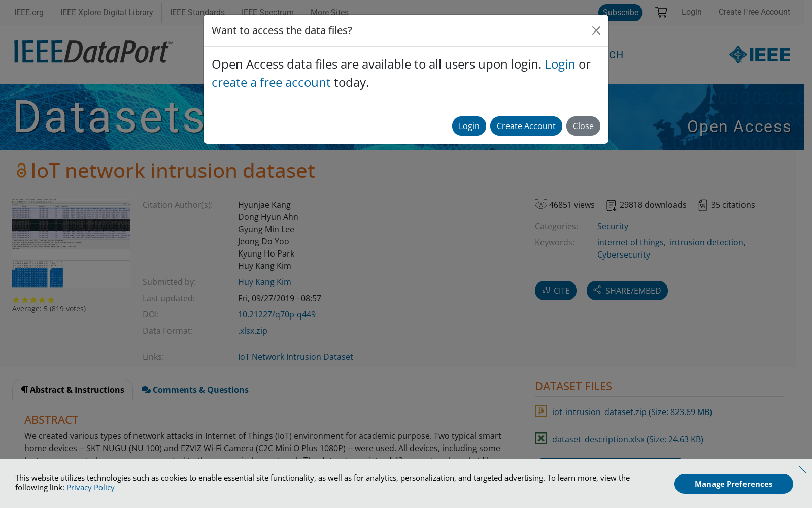This screenshot has height=508, width=812.
Task: Click the five-star rating stars
Action: point(33,300)
